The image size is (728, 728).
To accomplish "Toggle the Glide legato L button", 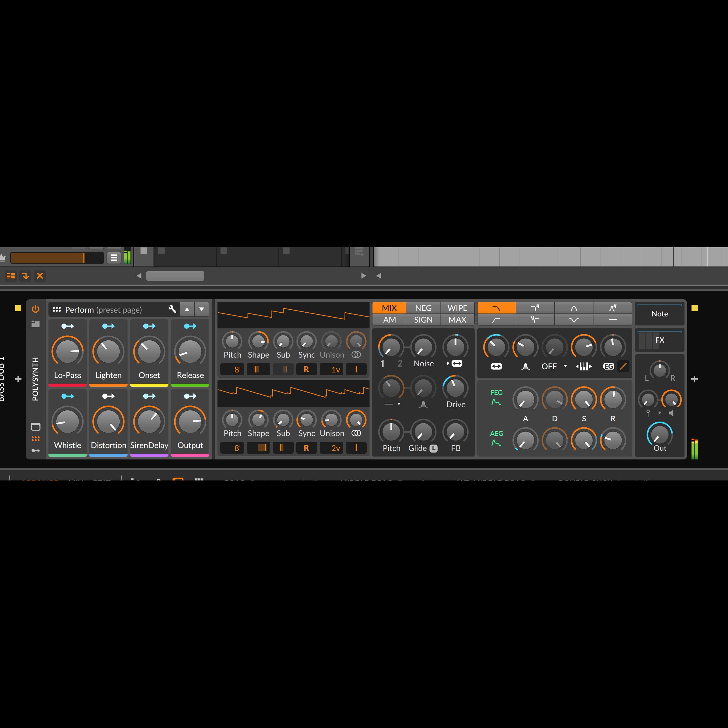I will (434, 448).
